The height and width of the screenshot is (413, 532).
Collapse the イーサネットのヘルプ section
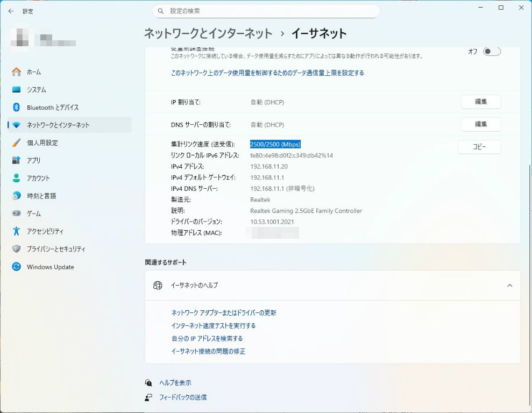509,286
